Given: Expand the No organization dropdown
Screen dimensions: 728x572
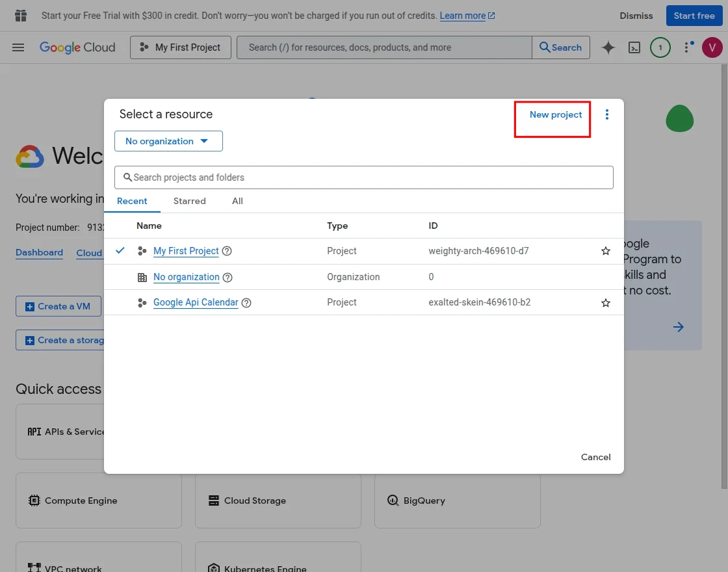Looking at the screenshot, I should [168, 141].
